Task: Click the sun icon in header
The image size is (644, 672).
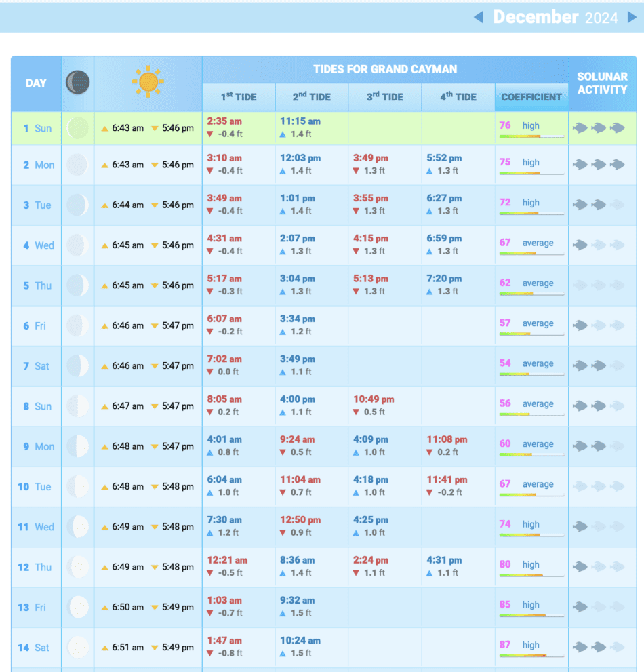Action: [x=148, y=83]
